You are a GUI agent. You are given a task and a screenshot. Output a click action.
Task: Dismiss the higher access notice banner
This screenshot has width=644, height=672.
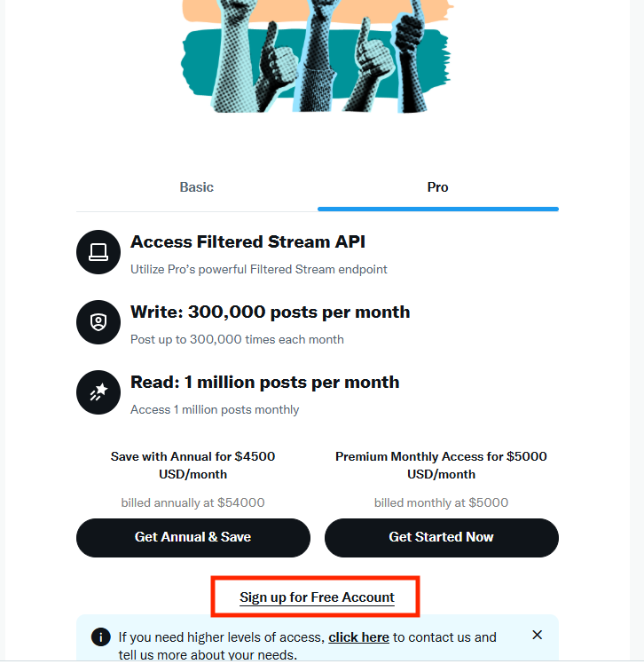[537, 636]
